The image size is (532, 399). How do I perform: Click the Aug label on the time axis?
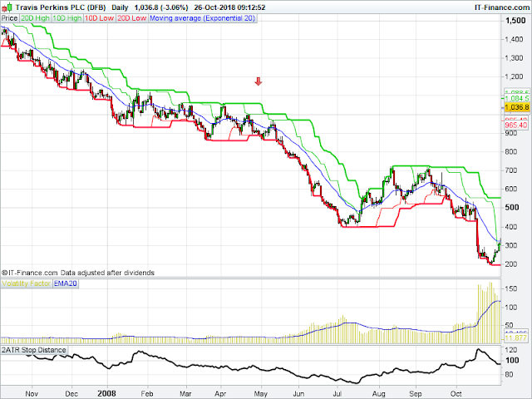pos(379,394)
